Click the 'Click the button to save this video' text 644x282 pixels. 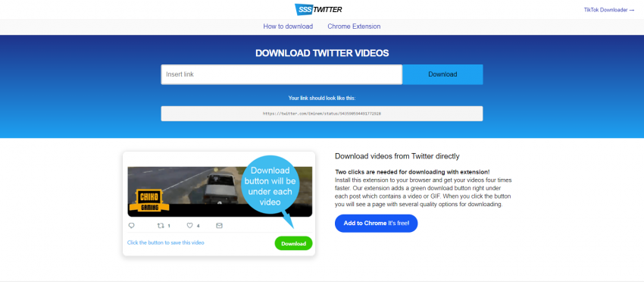tap(165, 243)
